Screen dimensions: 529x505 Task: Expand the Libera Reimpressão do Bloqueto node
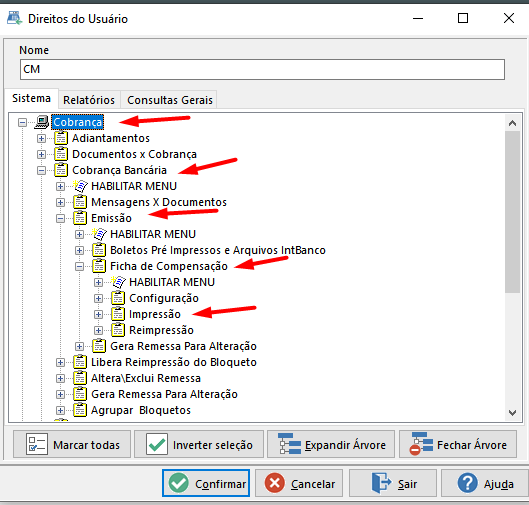[60, 362]
